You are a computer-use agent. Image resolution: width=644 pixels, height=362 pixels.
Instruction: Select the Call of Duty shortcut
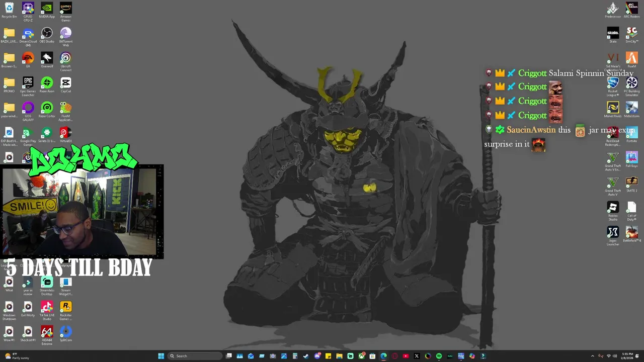pyautogui.click(x=631, y=211)
